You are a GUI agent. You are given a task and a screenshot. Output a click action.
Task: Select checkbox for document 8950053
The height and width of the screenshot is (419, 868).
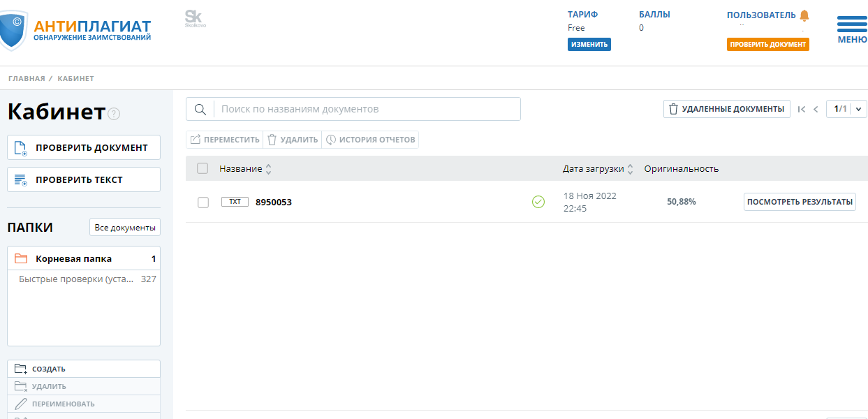(203, 203)
